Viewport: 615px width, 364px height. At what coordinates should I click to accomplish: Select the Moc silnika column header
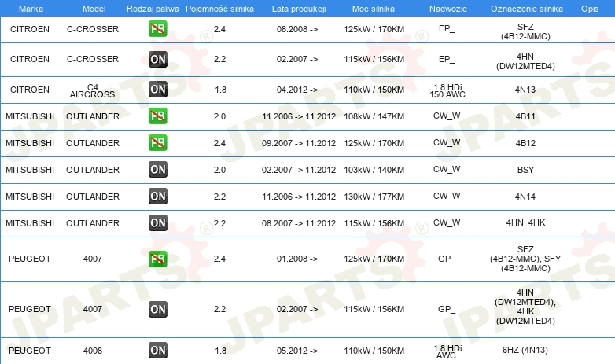(374, 9)
